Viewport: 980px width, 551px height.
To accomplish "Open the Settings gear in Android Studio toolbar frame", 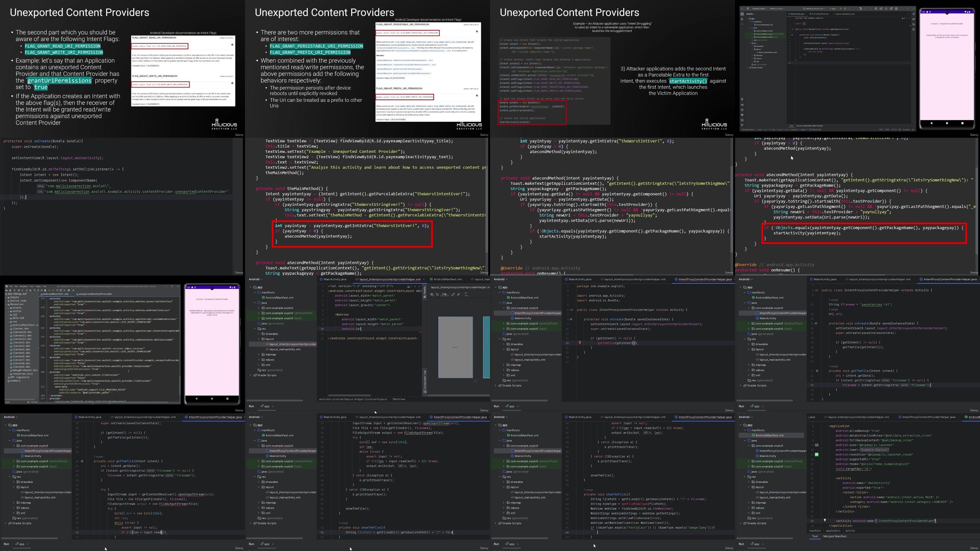I will 891,9.
